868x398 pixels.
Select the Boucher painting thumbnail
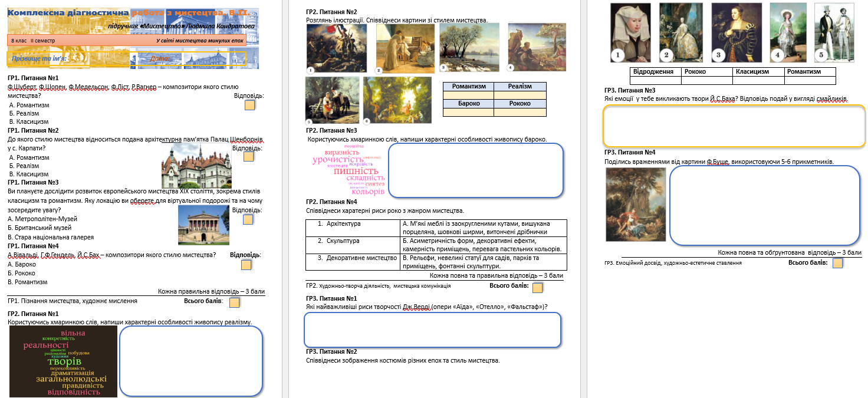[636, 205]
